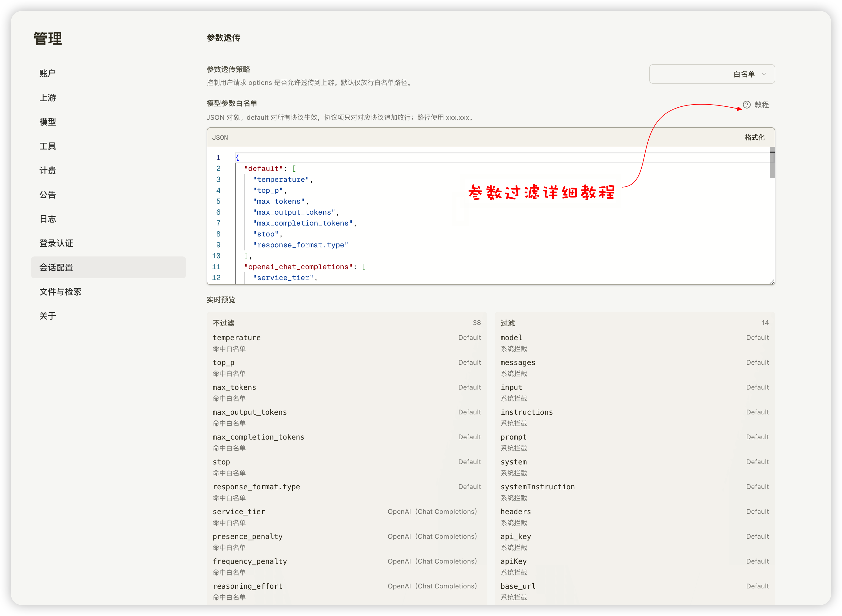Select the service_tier preview row

point(347,517)
